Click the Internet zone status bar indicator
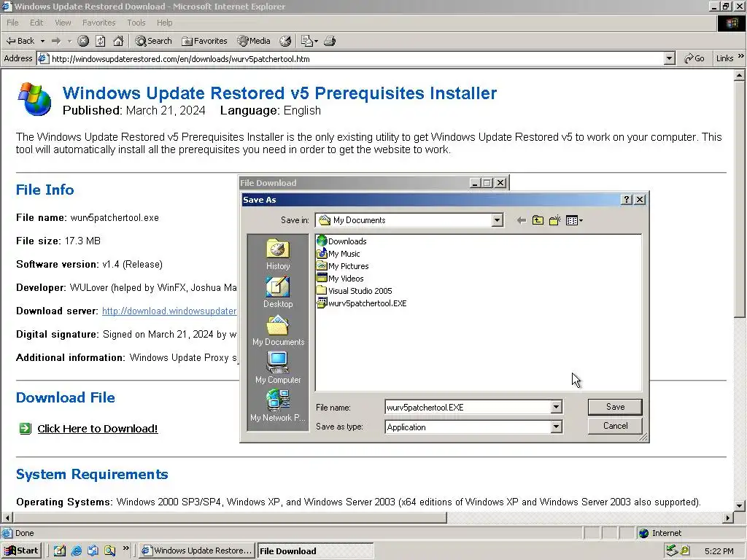This screenshot has height=560, width=747. (x=660, y=533)
